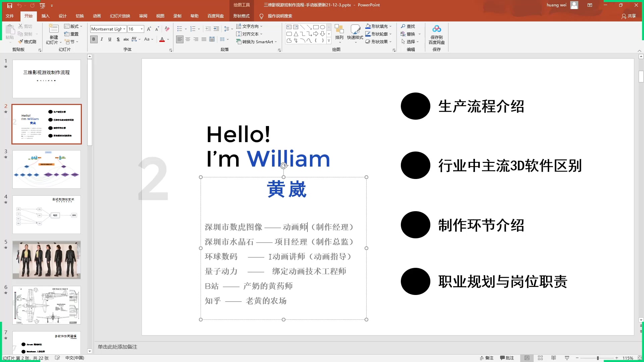Center align text
644x362 pixels.
pyautogui.click(x=188, y=39)
